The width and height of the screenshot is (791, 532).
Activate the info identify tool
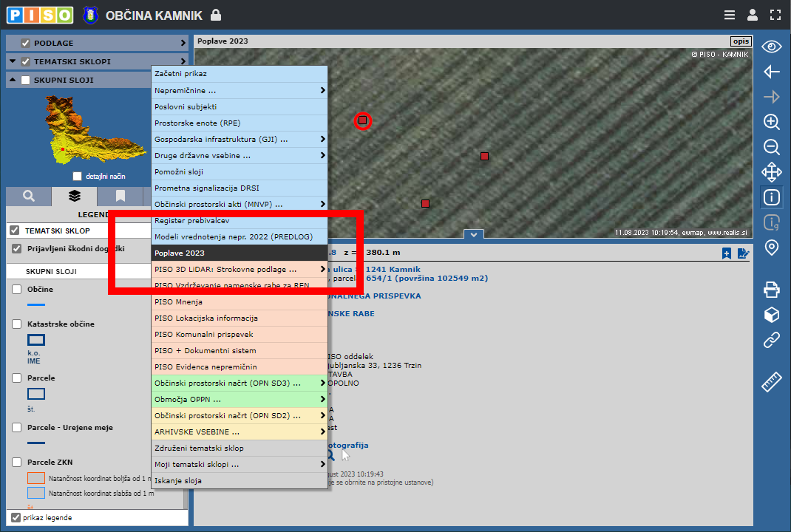click(771, 197)
